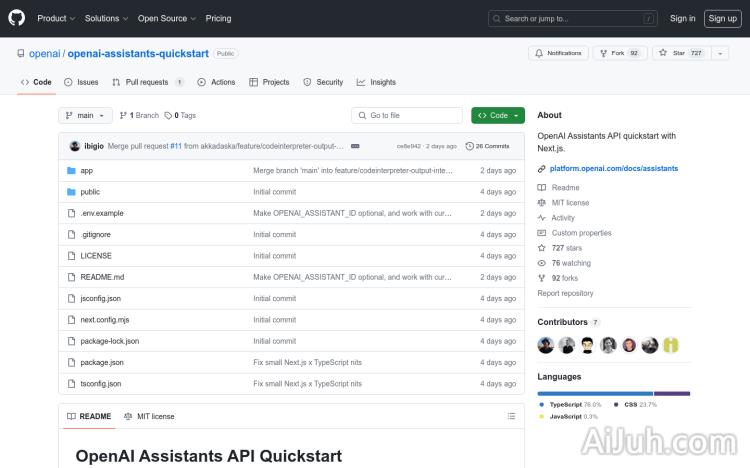The image size is (750, 468).
Task: Select the Code tab
Action: click(x=36, y=82)
